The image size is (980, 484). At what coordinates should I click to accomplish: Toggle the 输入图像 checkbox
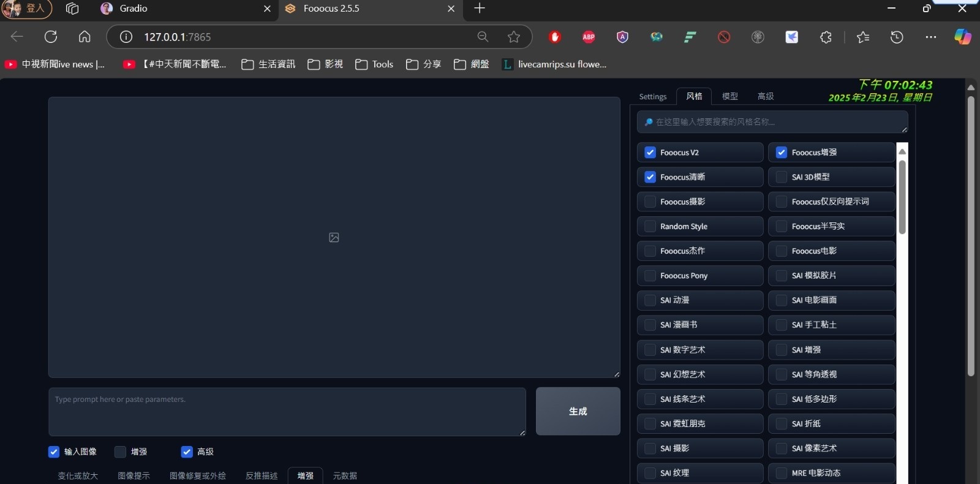[54, 452]
